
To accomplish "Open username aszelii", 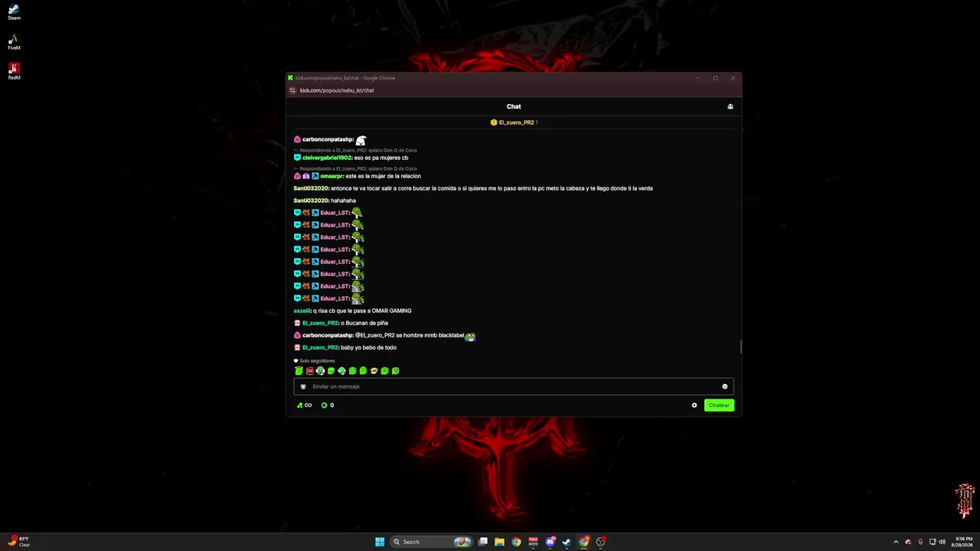I will pos(302,311).
